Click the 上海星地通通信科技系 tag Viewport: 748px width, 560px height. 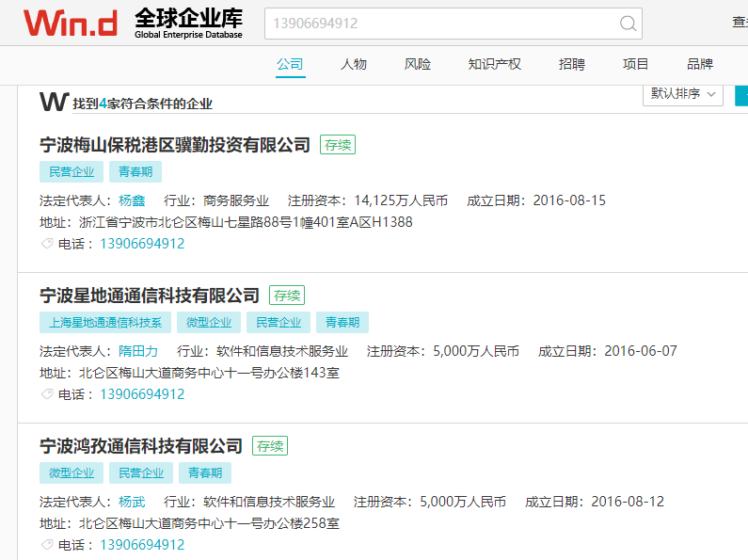(104, 322)
